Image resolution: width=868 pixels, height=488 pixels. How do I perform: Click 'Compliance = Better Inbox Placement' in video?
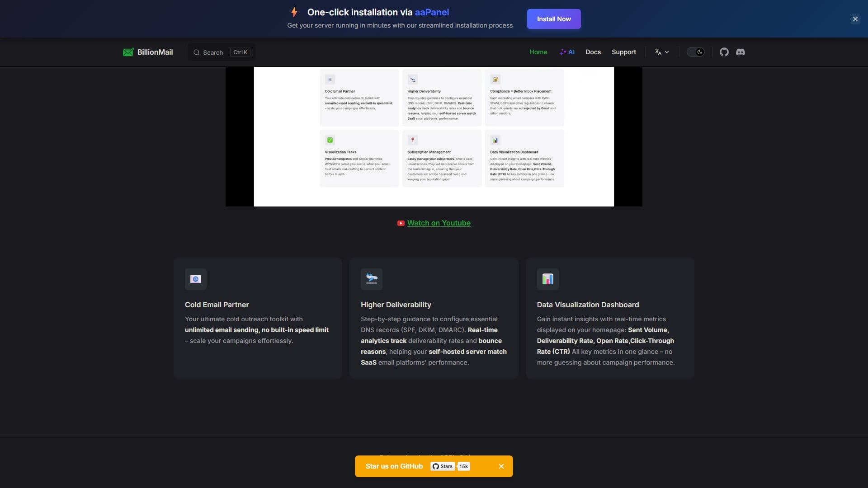coord(521,91)
